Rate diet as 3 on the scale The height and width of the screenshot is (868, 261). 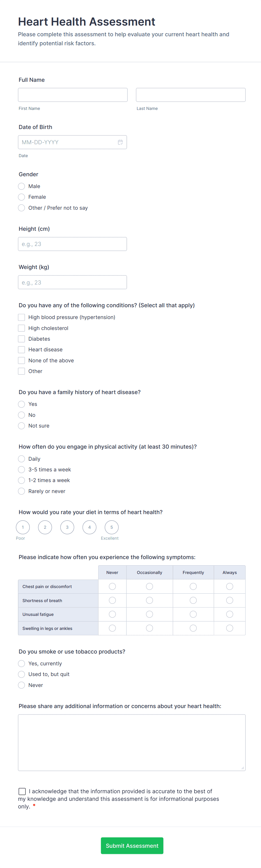[67, 527]
